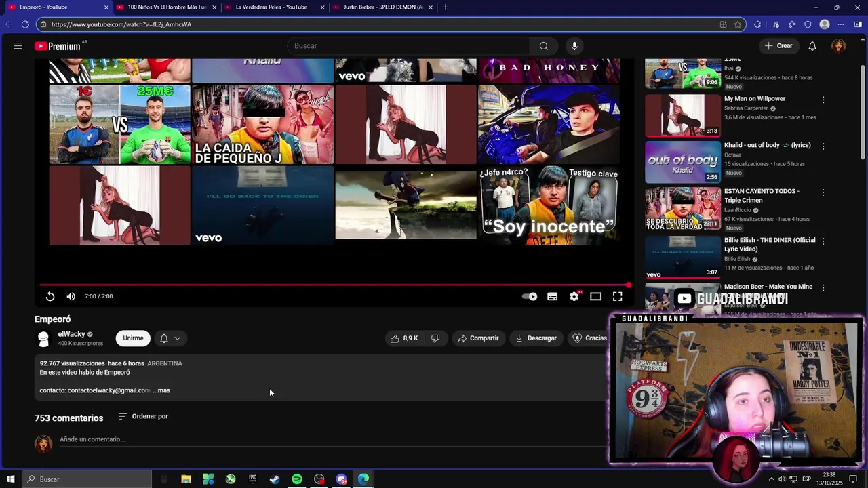Screen dimensions: 868x488
Task: Open favorites list icon in toolbar
Action: click(x=791, y=24)
